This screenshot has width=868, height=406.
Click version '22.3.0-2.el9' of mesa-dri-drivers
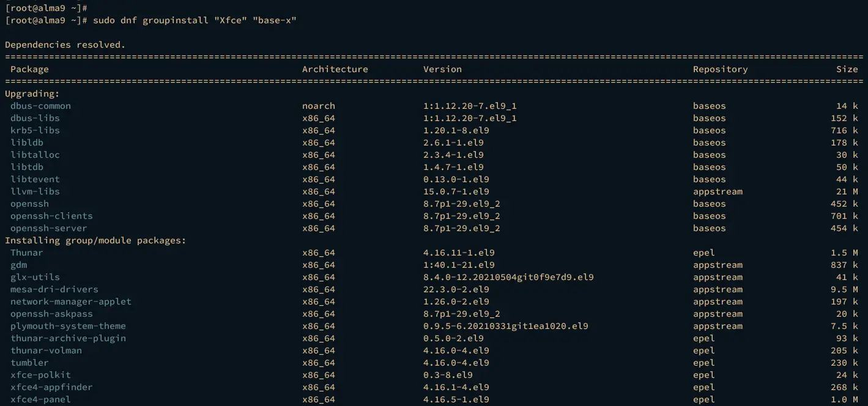456,289
